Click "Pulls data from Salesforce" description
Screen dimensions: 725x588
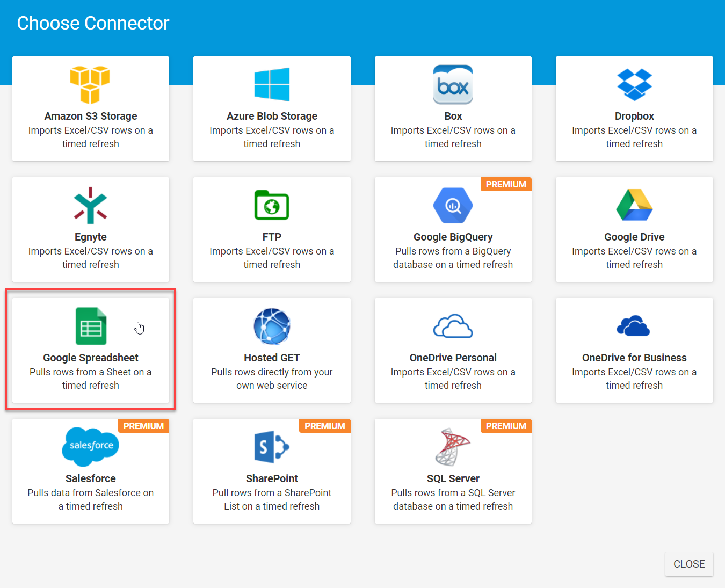[91, 499]
